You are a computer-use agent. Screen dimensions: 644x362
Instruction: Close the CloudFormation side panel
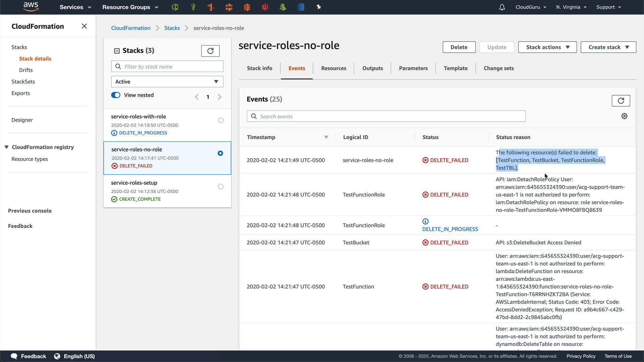(84, 26)
